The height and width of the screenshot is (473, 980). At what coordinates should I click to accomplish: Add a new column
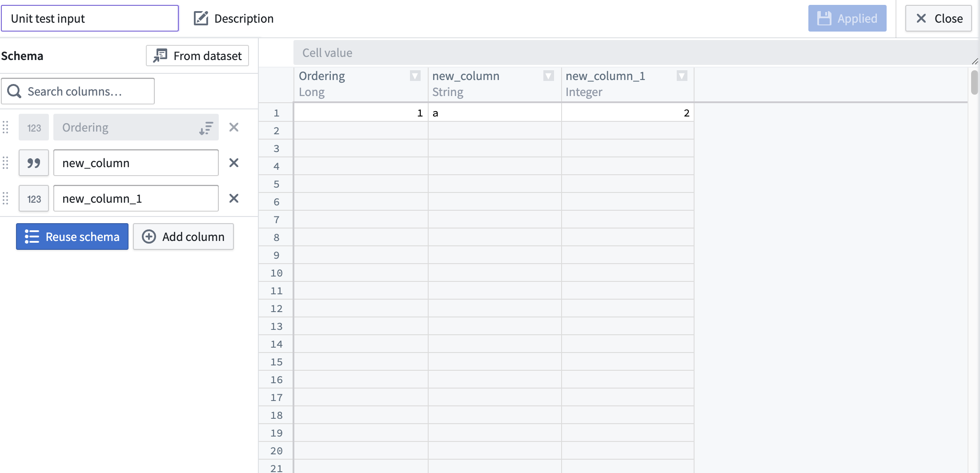pos(183,236)
